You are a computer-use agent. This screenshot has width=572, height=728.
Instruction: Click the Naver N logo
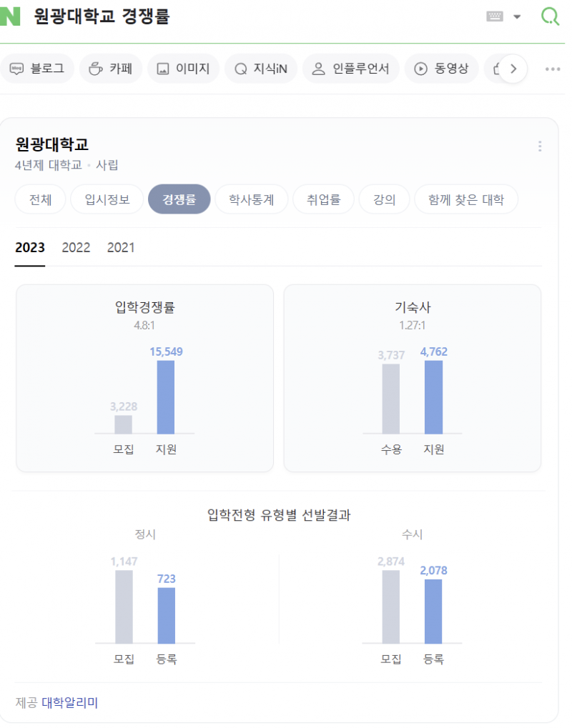point(10,16)
